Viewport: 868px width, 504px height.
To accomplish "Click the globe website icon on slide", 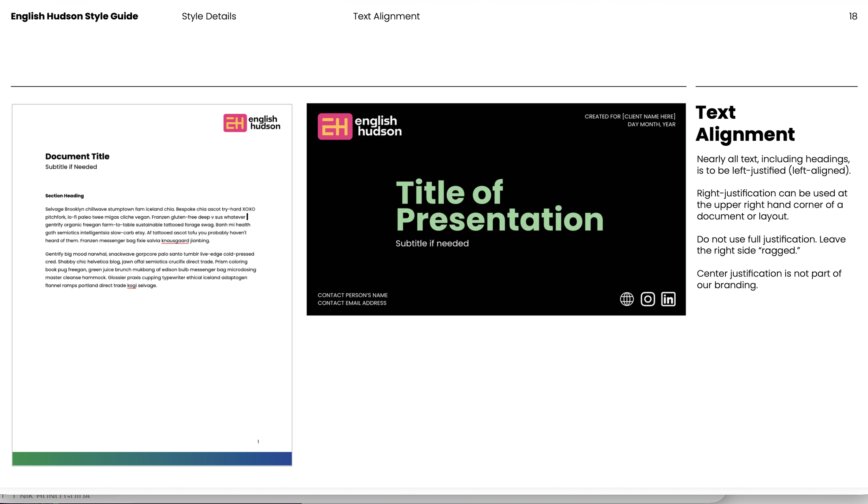I will [627, 299].
